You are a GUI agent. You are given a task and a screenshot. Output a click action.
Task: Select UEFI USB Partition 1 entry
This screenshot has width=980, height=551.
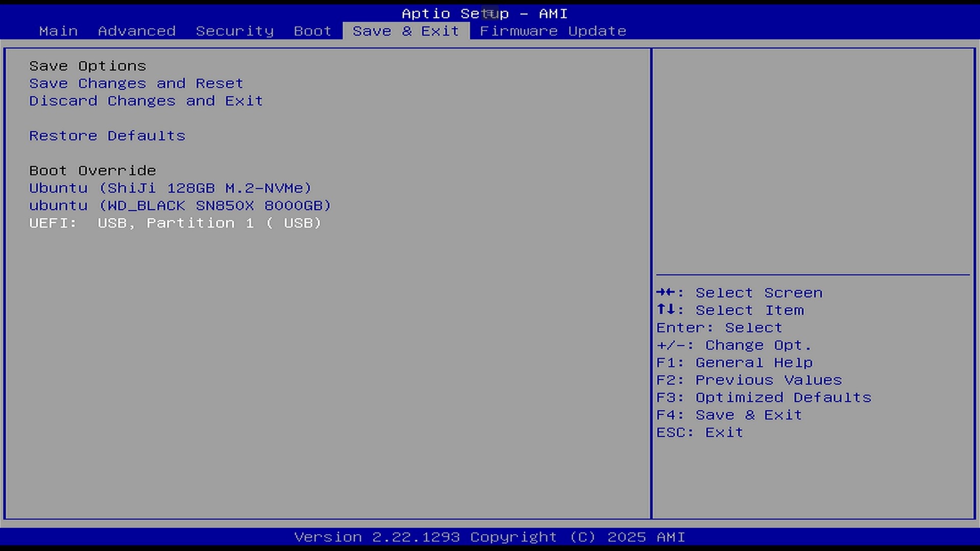tap(175, 223)
